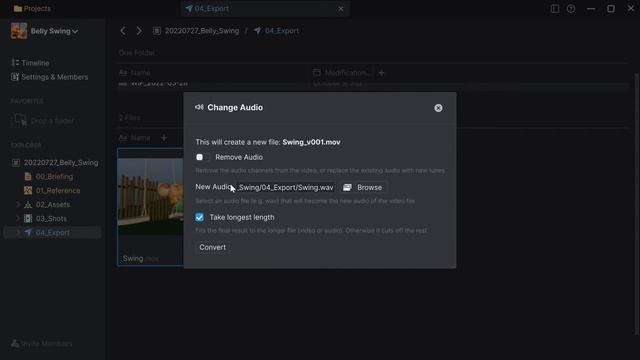Open the 01_Reference tree item

(x=58, y=191)
